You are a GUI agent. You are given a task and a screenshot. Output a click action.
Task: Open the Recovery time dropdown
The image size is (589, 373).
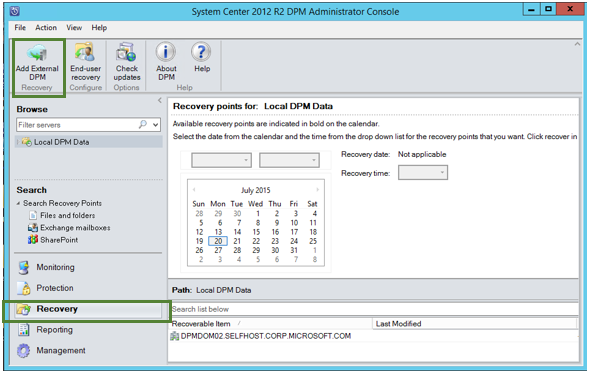point(423,173)
